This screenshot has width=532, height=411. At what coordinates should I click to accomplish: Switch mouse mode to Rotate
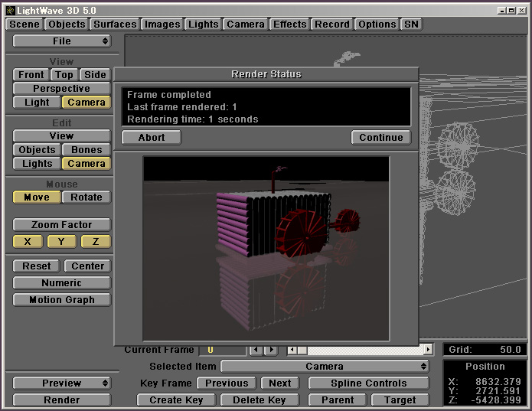coord(86,197)
